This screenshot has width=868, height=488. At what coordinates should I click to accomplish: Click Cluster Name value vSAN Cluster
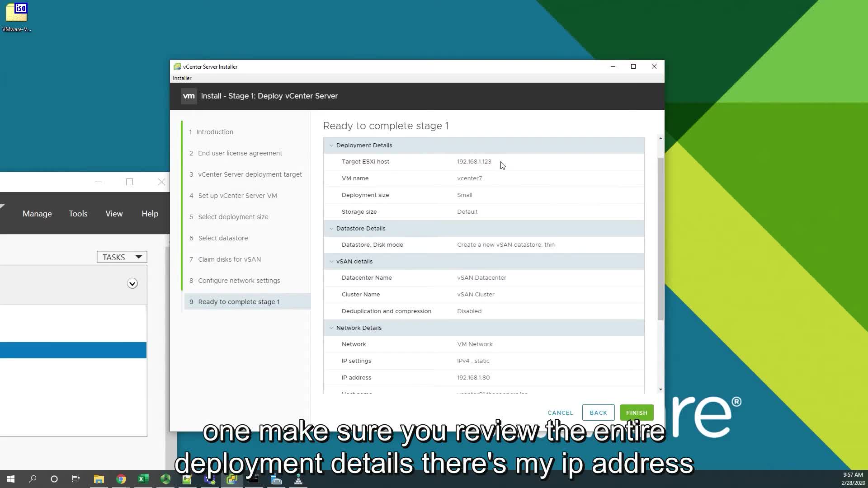476,295
